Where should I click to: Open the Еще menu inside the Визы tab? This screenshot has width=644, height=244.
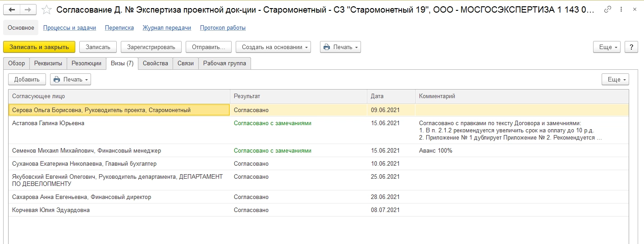[615, 79]
